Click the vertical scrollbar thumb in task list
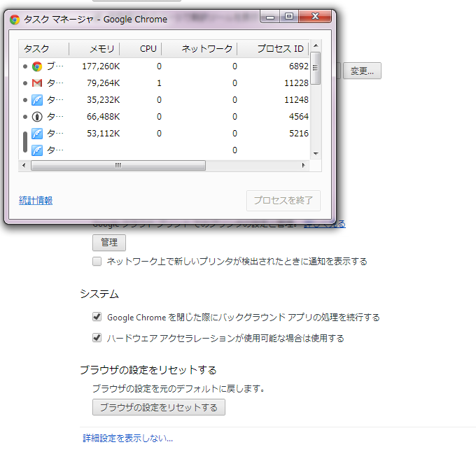This screenshot has height=454, width=476. click(316, 69)
